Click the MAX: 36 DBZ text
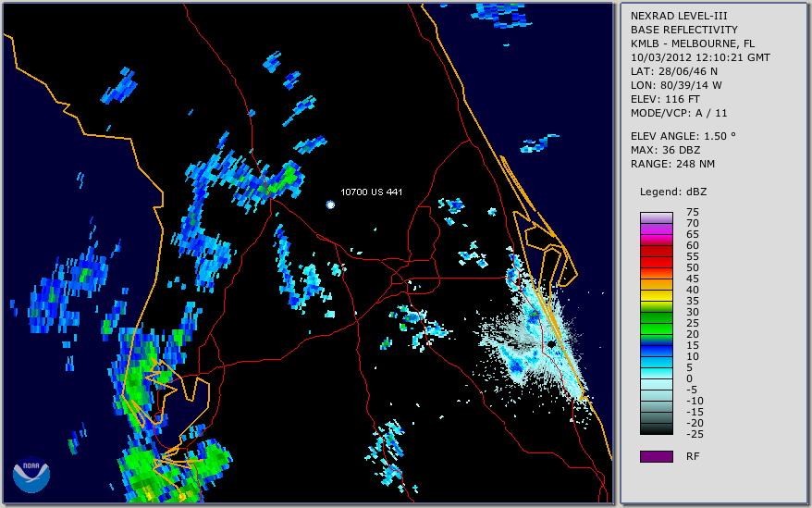The image size is (812, 508). pos(666,150)
